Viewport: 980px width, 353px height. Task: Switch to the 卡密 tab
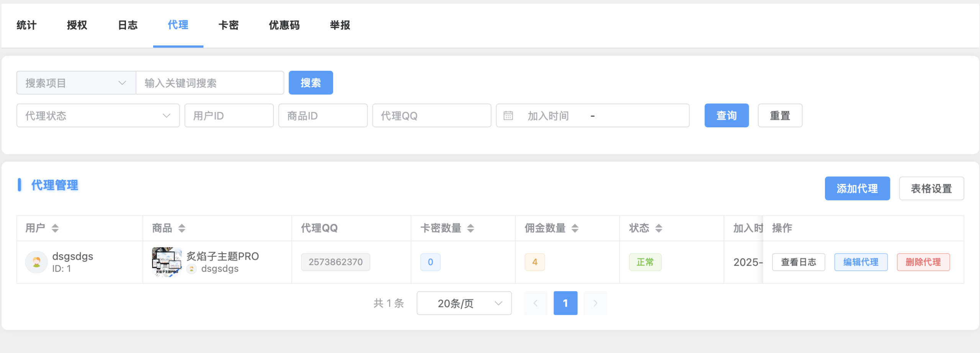coord(229,25)
